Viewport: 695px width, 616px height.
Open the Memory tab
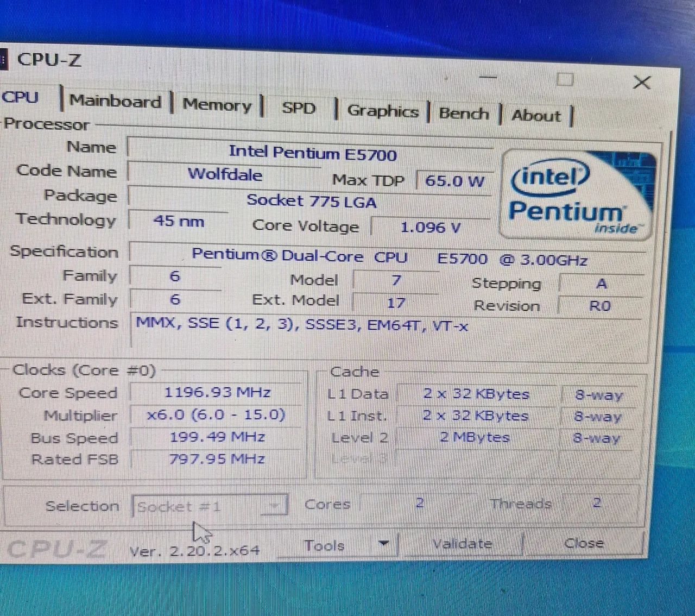pyautogui.click(x=217, y=104)
